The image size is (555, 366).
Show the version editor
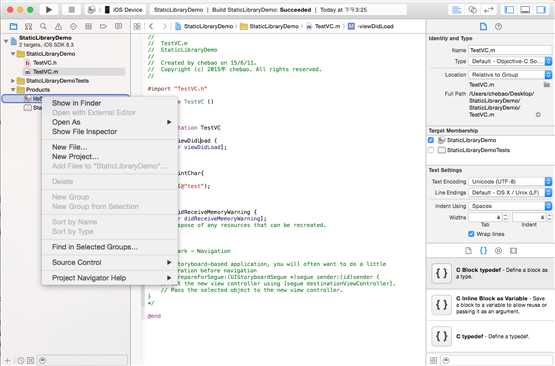pos(488,10)
